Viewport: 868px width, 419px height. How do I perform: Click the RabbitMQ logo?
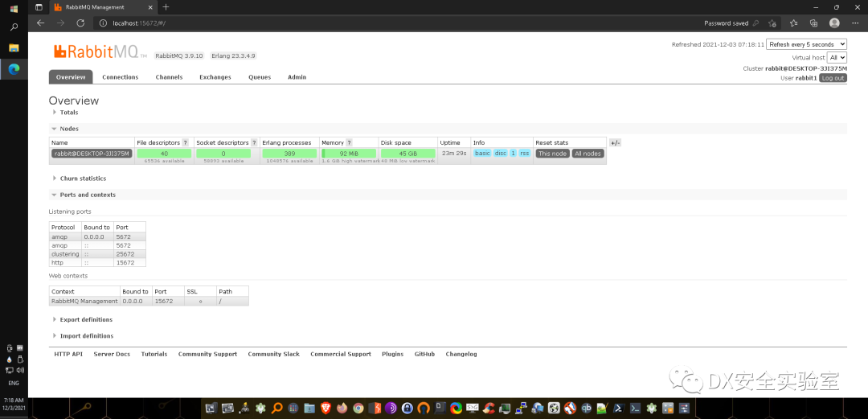pyautogui.click(x=100, y=51)
